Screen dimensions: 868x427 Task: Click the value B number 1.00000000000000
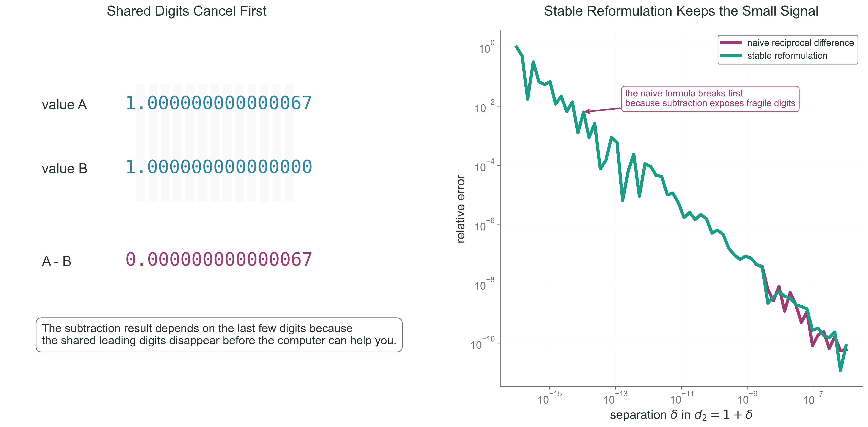(x=219, y=167)
